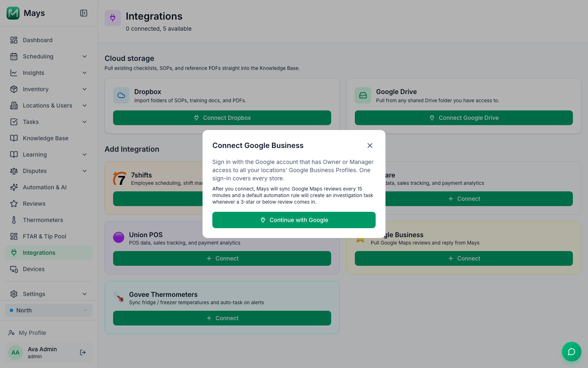
Task: Close the Connect Google Business dialog
Action: click(x=370, y=146)
